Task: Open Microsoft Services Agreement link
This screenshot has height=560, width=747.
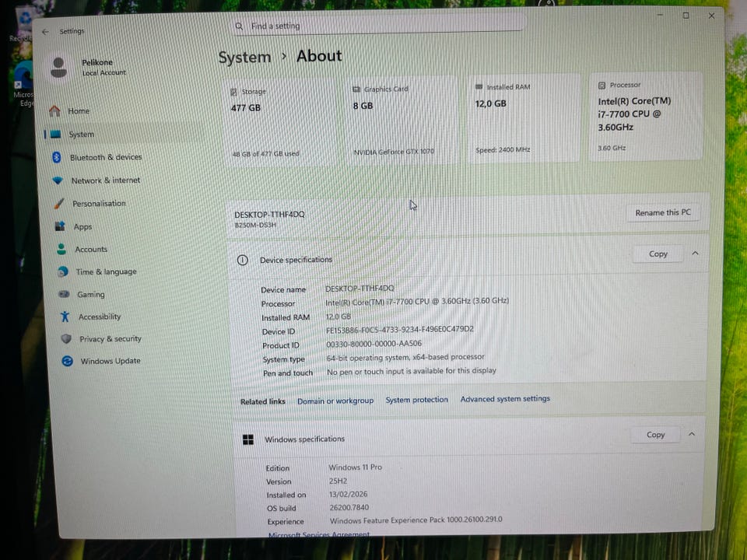Action: [319, 535]
